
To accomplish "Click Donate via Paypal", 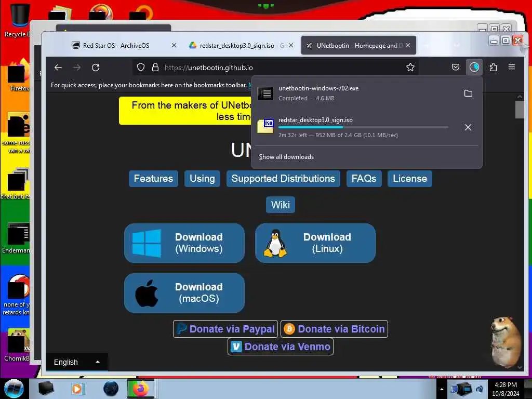I will pyautogui.click(x=225, y=329).
